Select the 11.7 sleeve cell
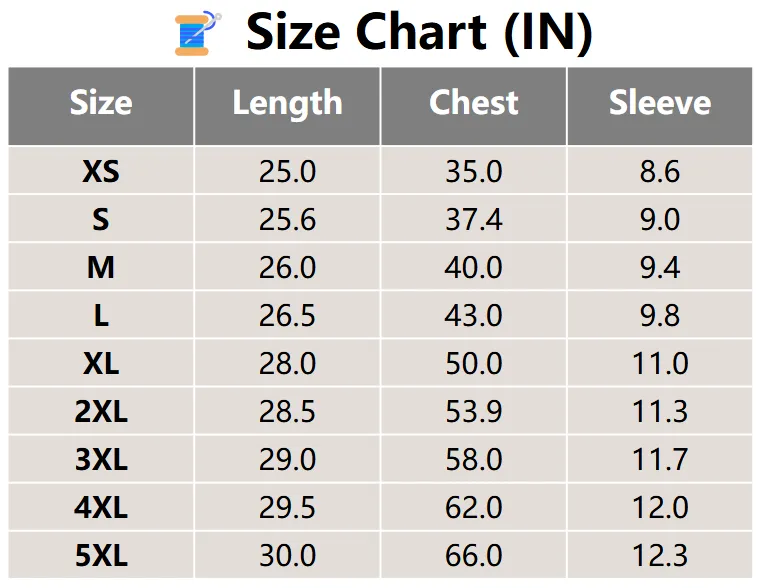 tap(660, 459)
